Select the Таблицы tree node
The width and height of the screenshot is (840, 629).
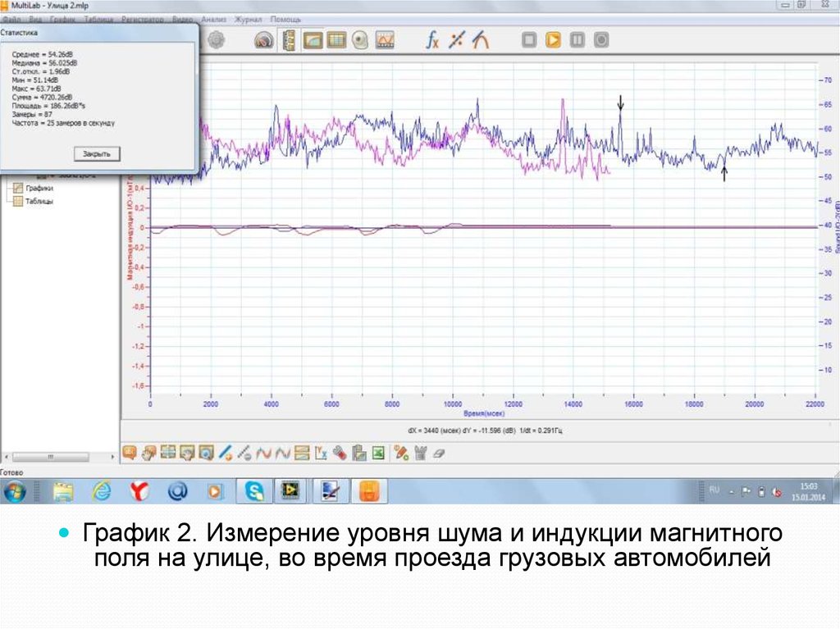click(39, 201)
